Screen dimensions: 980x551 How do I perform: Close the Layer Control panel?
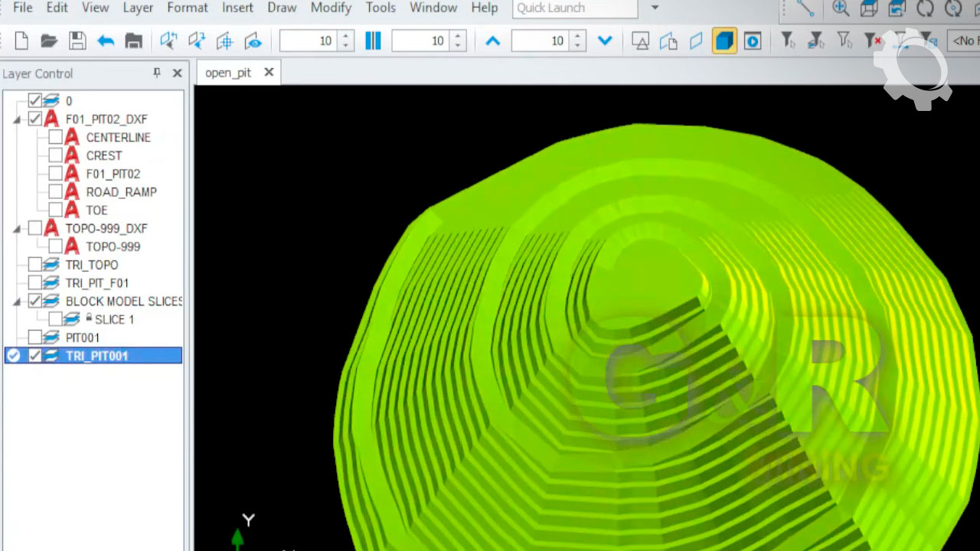pyautogui.click(x=177, y=73)
